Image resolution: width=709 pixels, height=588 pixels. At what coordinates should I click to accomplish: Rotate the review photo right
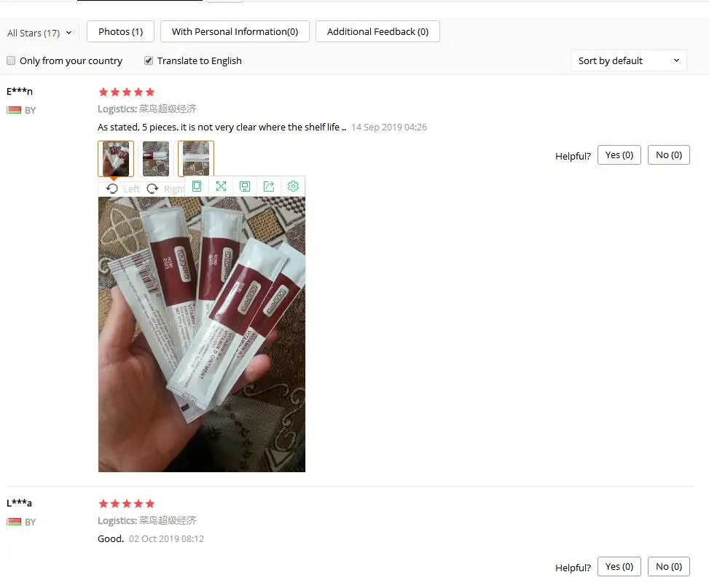(165, 189)
